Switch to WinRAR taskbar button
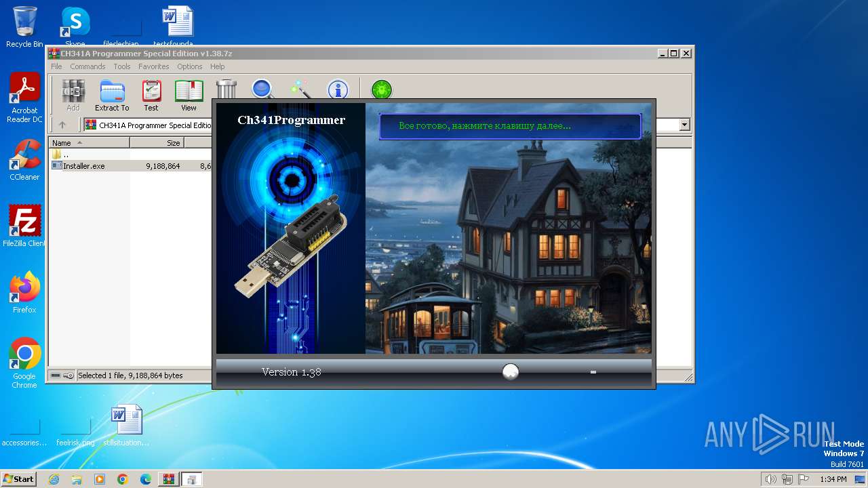868x488 pixels. click(169, 479)
